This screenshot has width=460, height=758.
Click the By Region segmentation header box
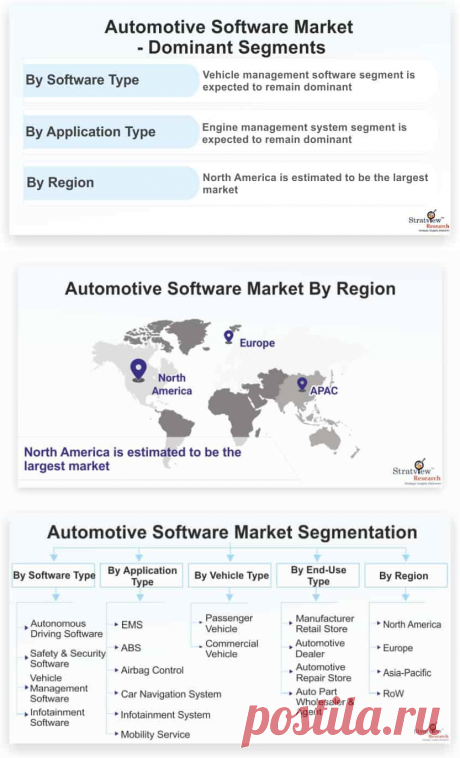404,576
